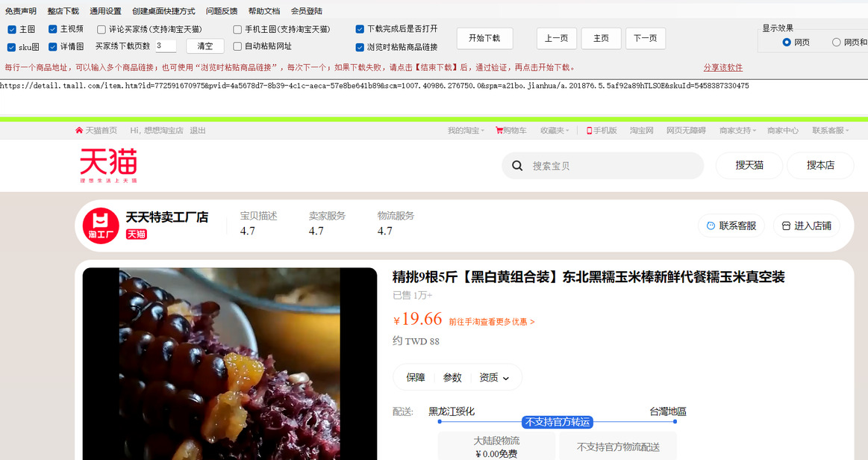Select the 网页 display radio button

point(787,42)
